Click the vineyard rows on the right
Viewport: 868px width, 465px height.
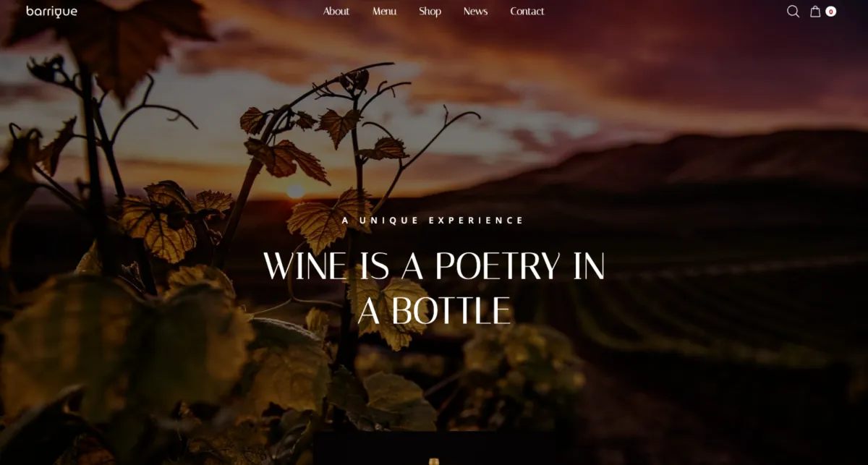(723, 304)
